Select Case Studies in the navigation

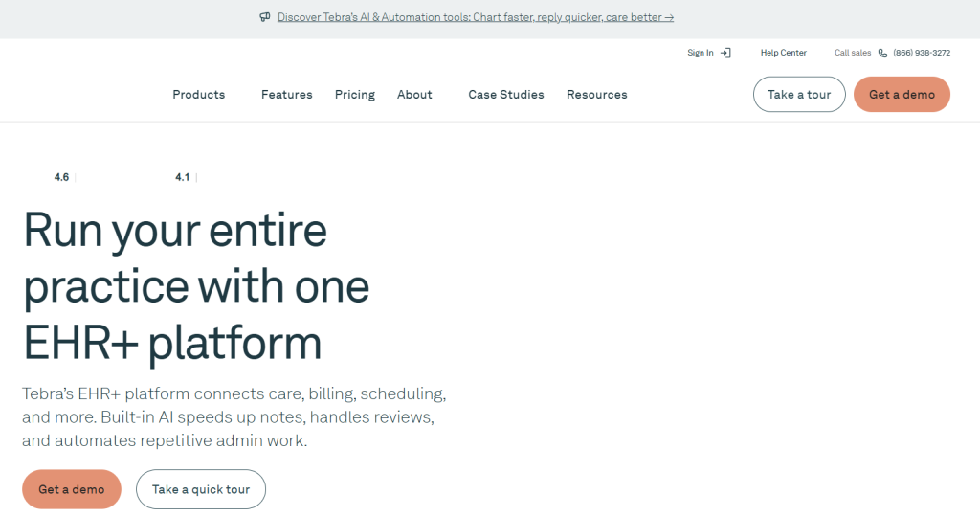coord(505,95)
